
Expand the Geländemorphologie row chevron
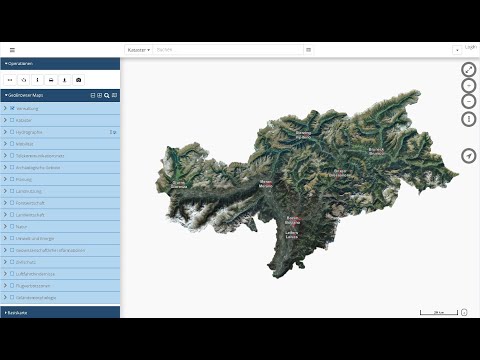point(5,297)
